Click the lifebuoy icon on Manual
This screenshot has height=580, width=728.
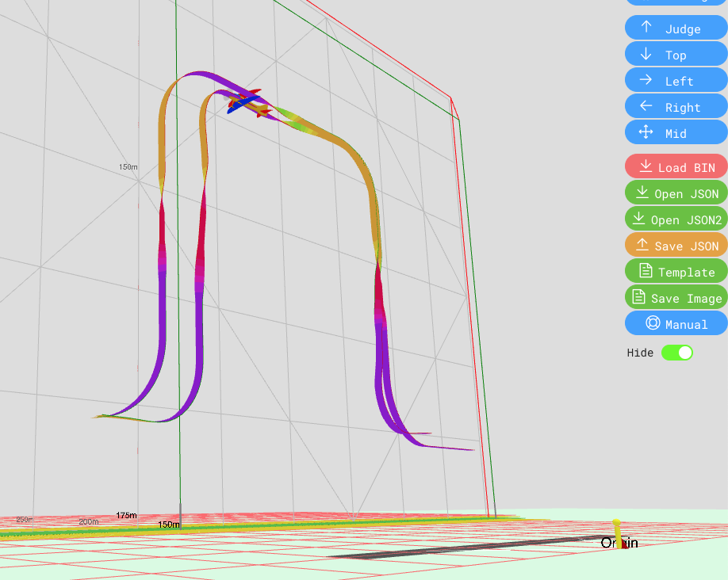(x=653, y=322)
